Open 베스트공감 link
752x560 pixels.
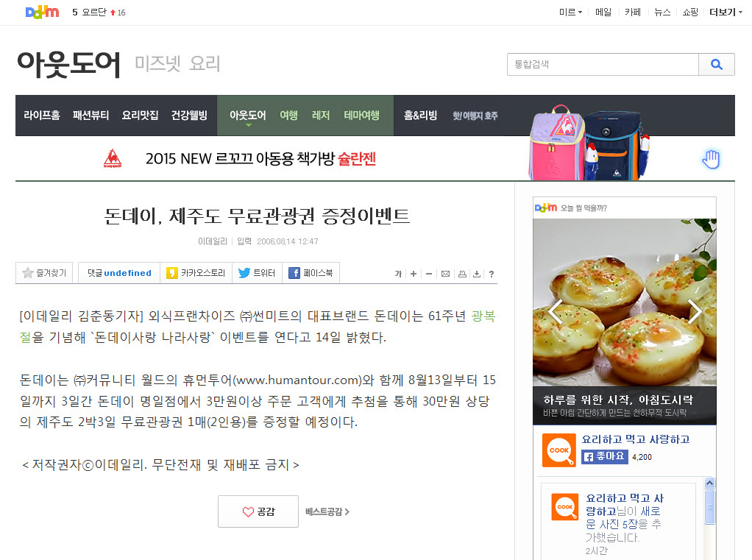click(x=327, y=511)
